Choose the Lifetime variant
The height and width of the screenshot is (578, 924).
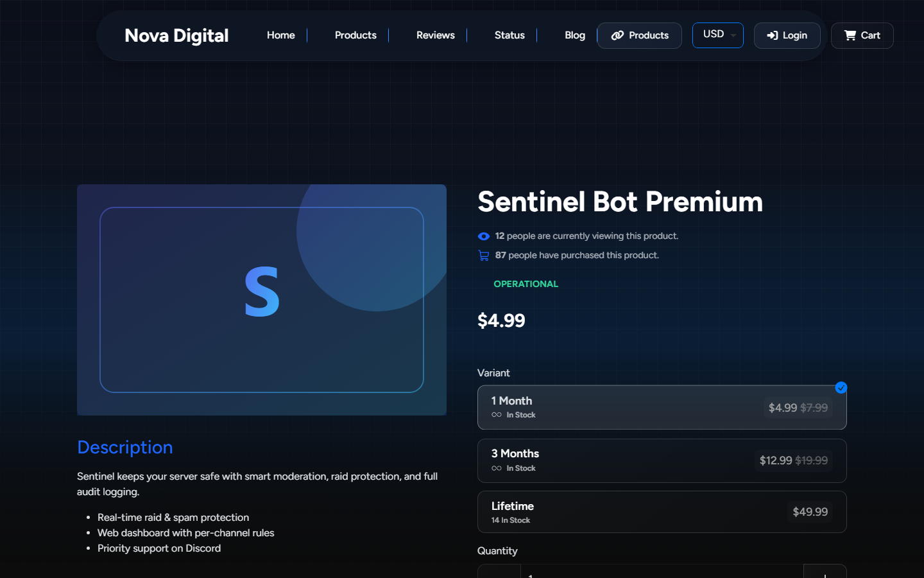pyautogui.click(x=662, y=512)
